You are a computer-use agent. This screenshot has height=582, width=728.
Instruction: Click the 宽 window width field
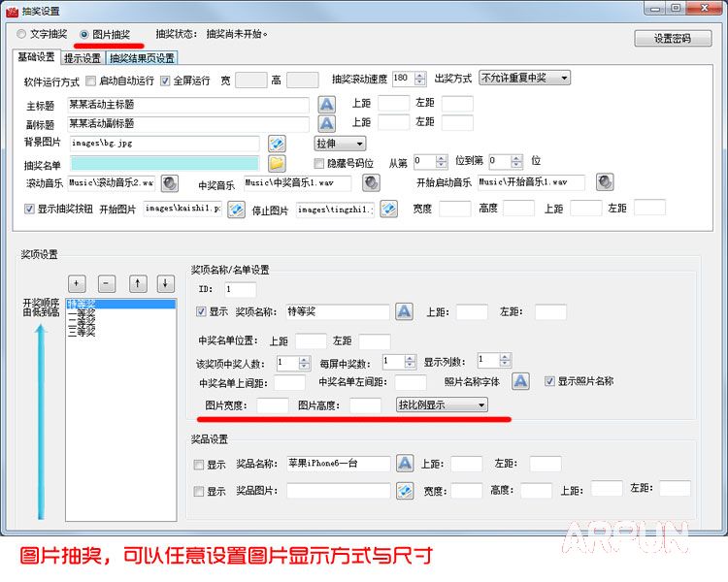click(251, 80)
